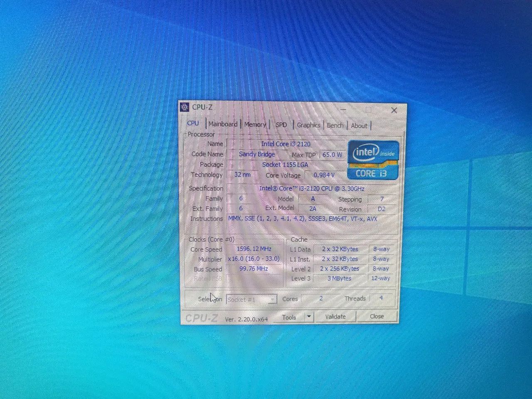Click the bus speed value 99.76 MHz

(x=254, y=268)
